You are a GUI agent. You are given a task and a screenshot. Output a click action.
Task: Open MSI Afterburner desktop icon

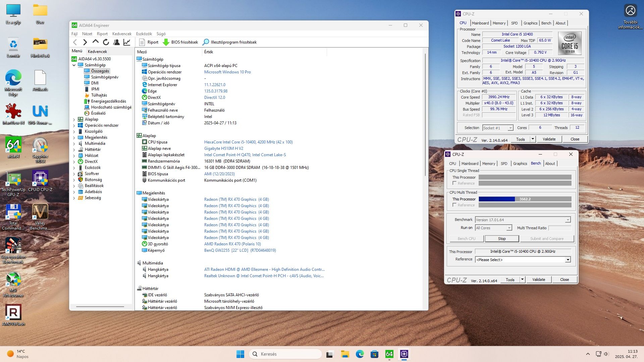(13, 280)
